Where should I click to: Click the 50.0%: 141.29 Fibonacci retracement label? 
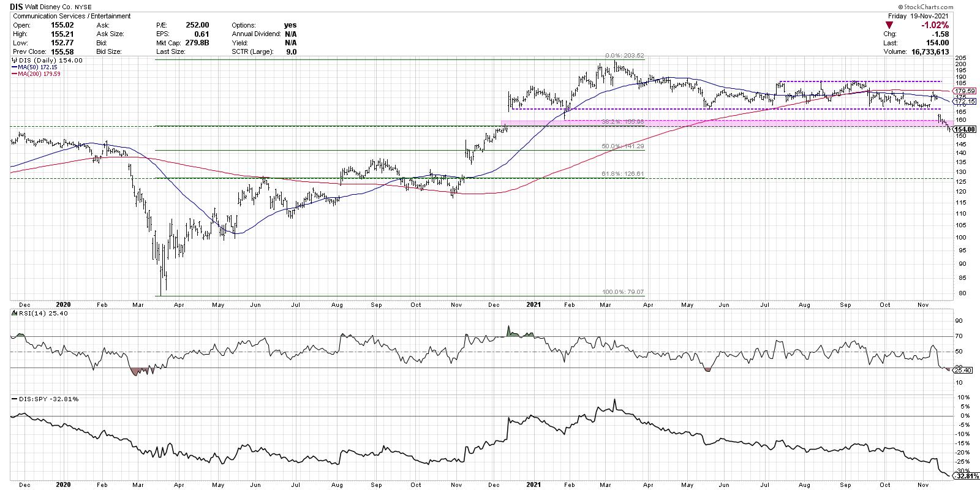pos(622,146)
